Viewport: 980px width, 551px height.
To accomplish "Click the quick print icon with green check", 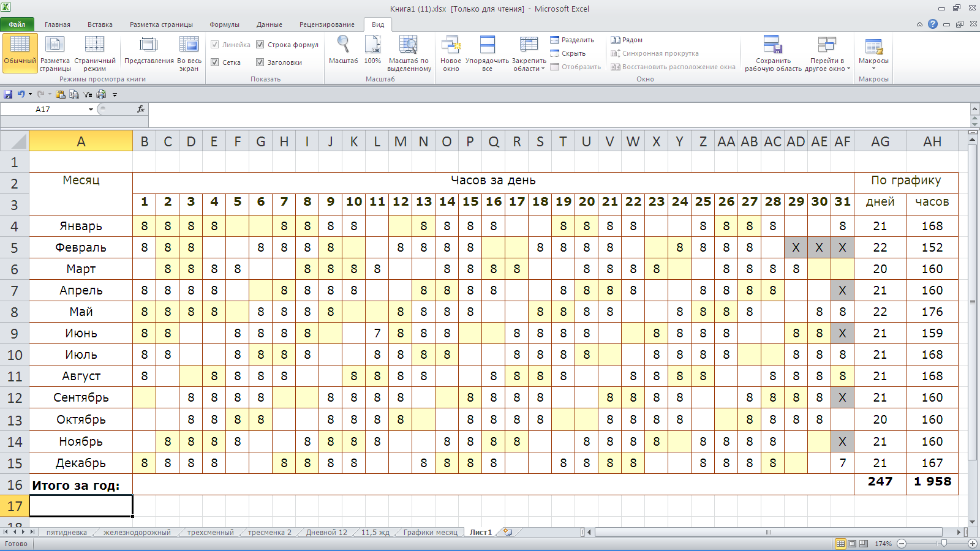I will pos(101,94).
